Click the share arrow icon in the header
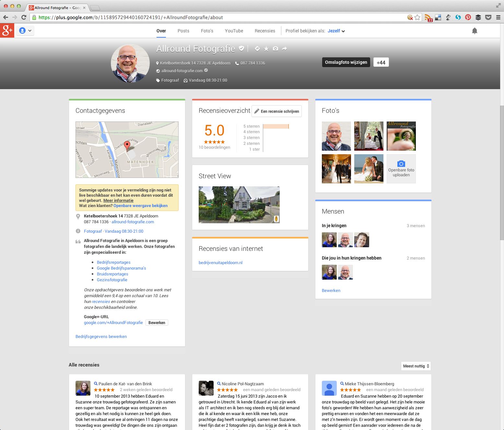This screenshot has height=430, width=504. pyautogui.click(x=284, y=49)
